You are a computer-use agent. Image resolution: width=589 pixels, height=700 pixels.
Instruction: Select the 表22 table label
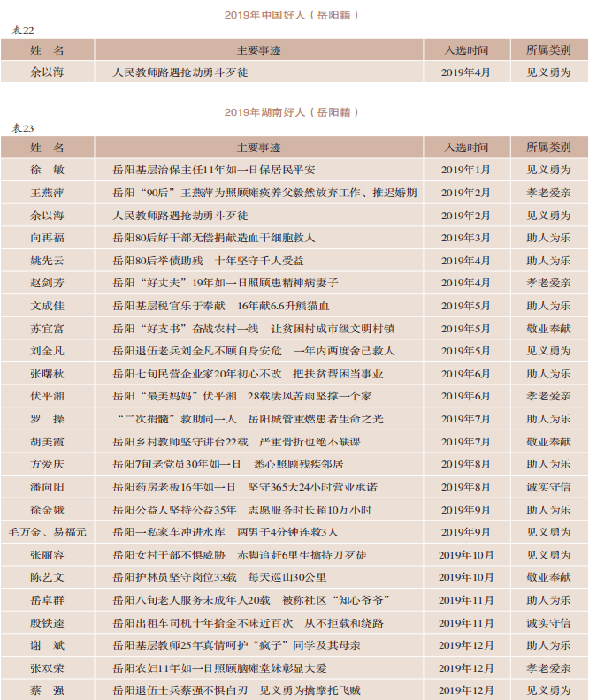pos(22,30)
